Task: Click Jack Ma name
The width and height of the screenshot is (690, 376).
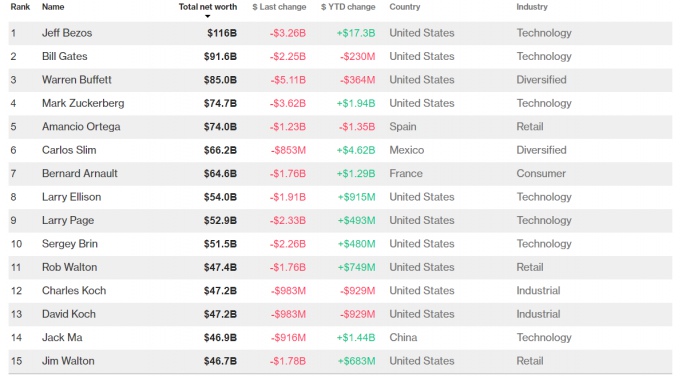Action: [x=62, y=338]
